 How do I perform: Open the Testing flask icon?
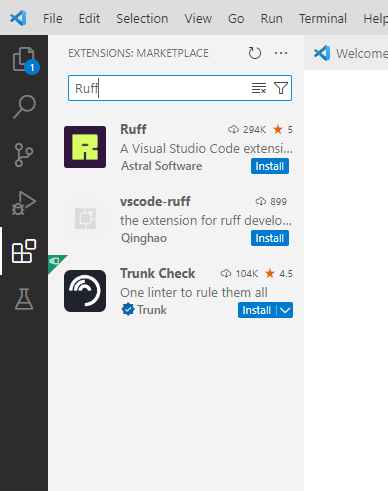click(24, 299)
